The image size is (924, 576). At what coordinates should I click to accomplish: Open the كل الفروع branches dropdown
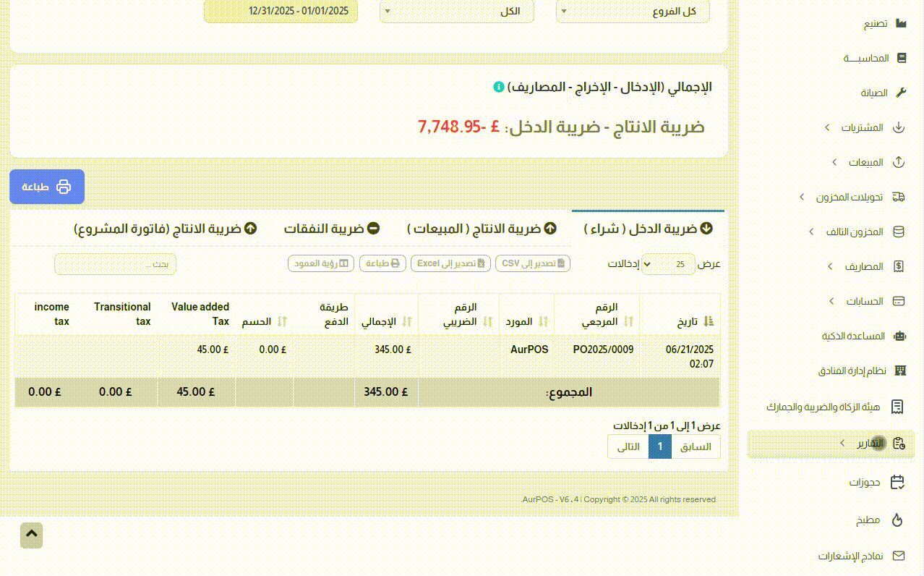click(x=633, y=11)
